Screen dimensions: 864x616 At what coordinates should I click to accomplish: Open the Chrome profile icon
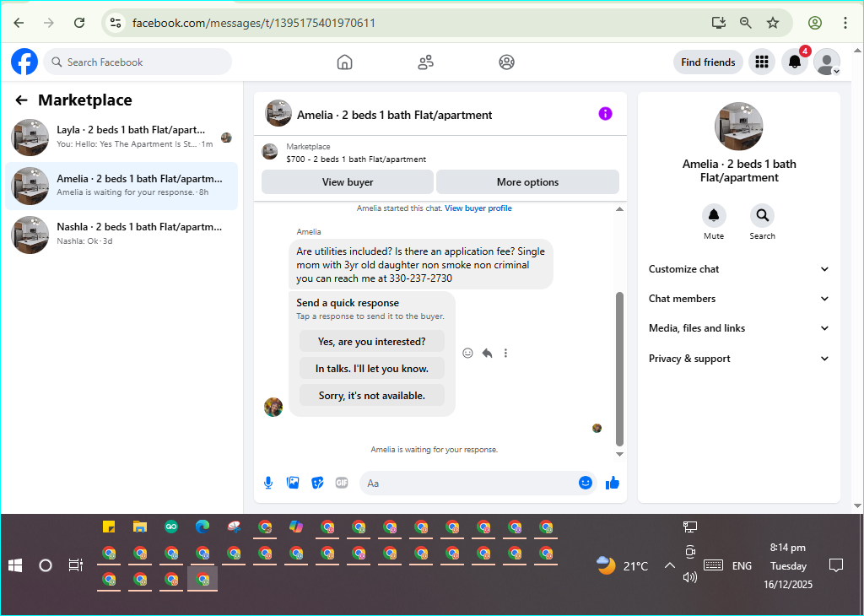(x=815, y=23)
